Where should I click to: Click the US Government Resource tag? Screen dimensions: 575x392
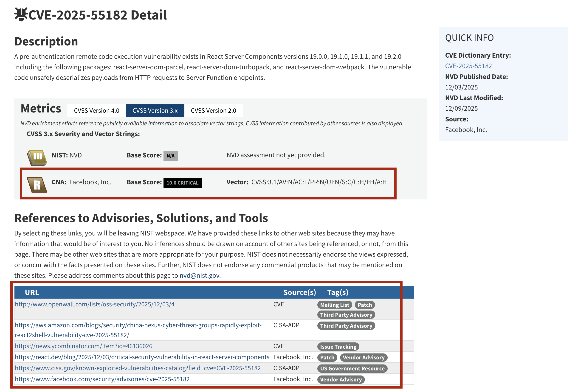coord(352,368)
